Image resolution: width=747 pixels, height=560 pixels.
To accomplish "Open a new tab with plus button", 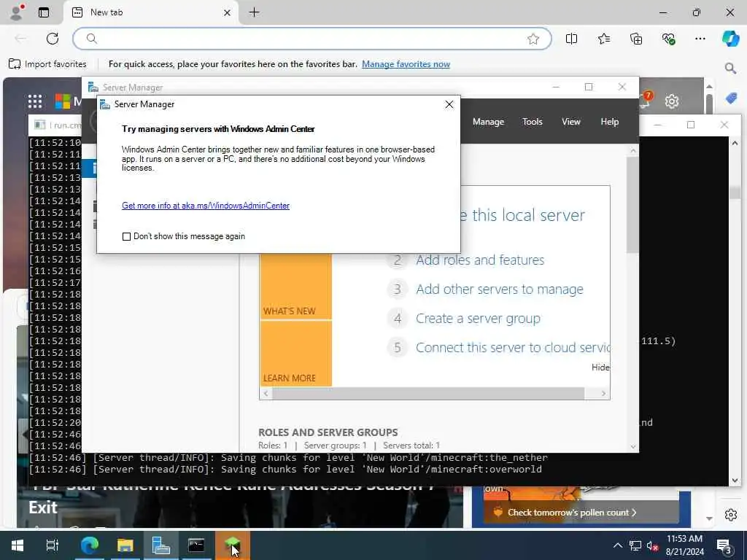I will coord(255,12).
